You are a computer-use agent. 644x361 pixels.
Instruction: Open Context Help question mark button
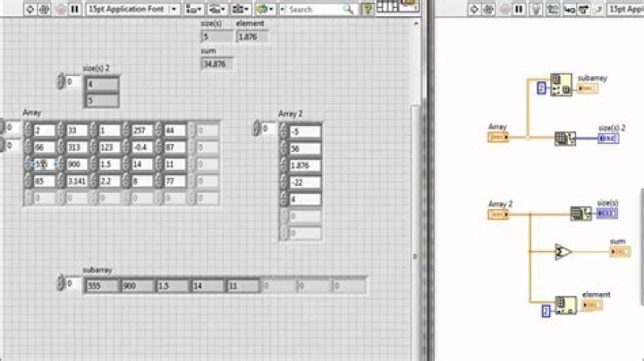[x=367, y=9]
